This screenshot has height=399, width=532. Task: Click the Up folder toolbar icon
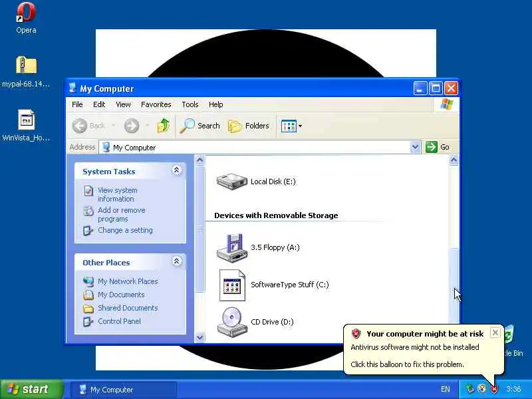click(x=163, y=126)
